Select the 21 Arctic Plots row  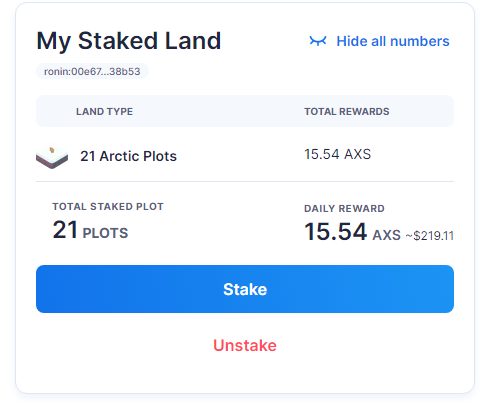pyautogui.click(x=245, y=155)
